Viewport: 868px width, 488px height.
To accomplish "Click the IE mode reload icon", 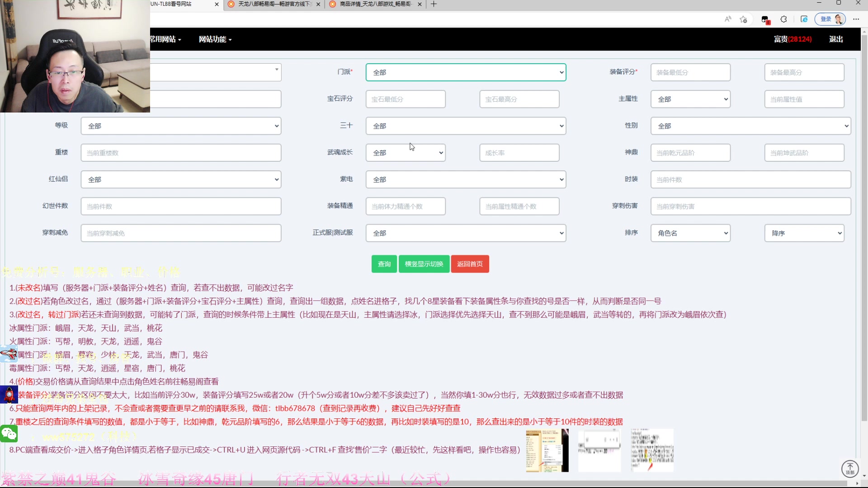I will click(804, 19).
